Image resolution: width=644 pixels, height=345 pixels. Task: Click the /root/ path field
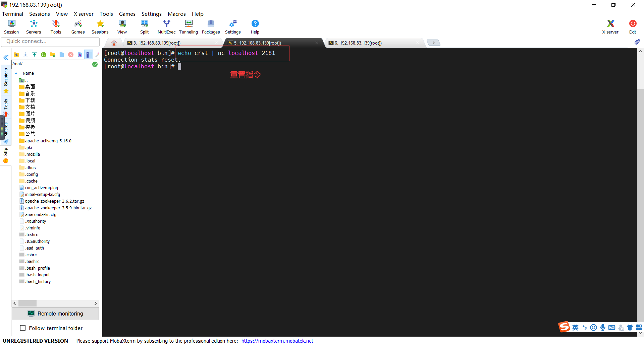(51, 64)
